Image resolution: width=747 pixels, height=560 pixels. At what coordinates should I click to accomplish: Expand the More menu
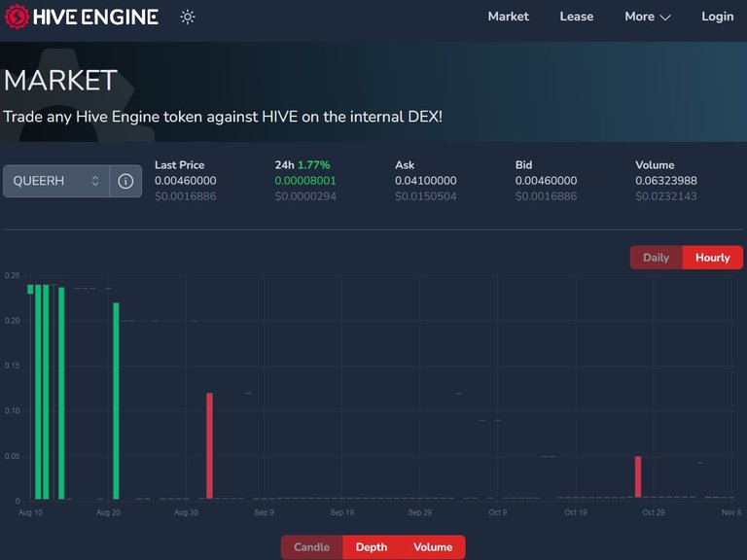coord(648,17)
